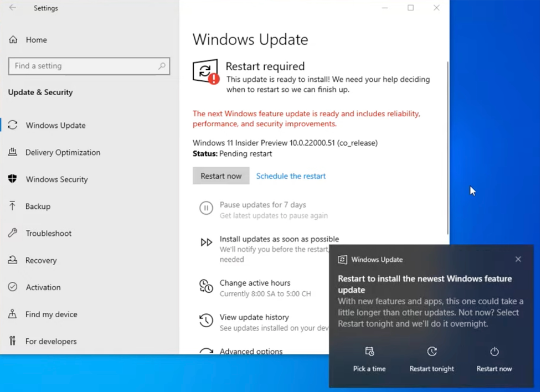The height and width of the screenshot is (392, 541).
Task: Click the Pause updates for 7 days icon
Action: point(206,208)
